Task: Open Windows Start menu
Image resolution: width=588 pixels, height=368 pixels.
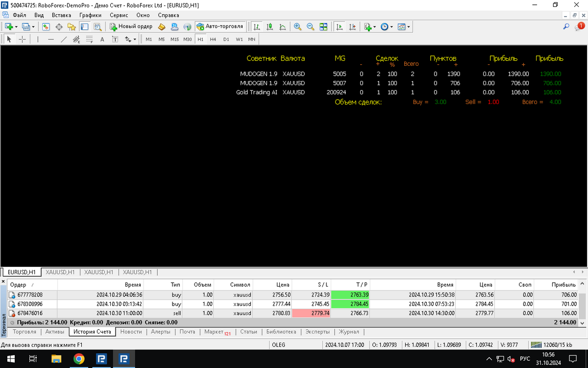Action: pyautogui.click(x=10, y=359)
